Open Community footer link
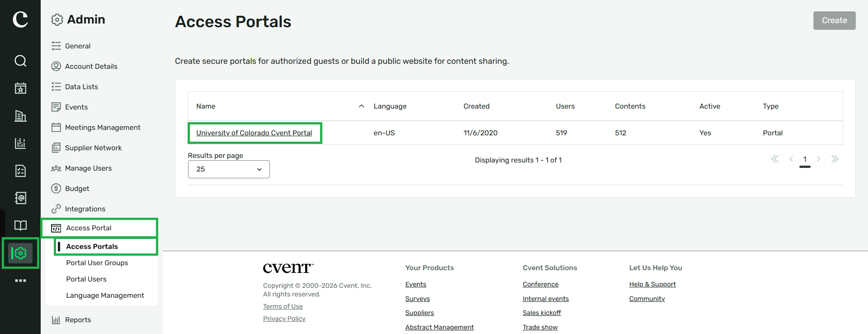Viewport: 868px width, 334px height. (647, 299)
